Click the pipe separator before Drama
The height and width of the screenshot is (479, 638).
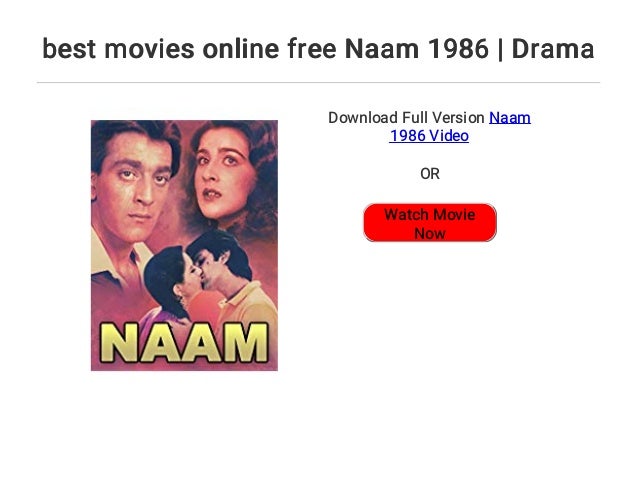(500, 49)
